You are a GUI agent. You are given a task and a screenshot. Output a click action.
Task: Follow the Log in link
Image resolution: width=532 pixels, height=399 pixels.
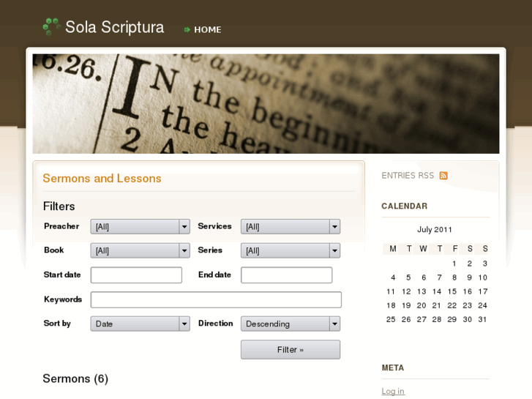click(393, 392)
